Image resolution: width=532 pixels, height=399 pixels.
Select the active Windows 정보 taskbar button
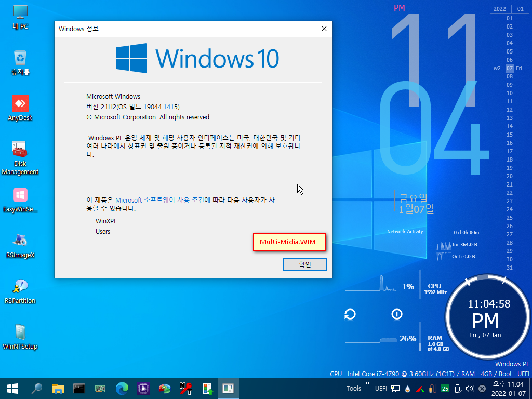229,389
